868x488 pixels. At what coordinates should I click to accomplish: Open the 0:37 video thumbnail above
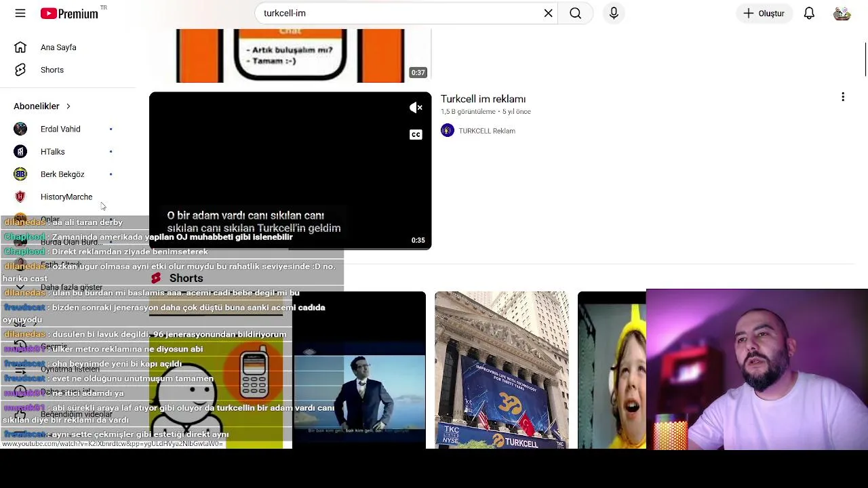(x=290, y=56)
